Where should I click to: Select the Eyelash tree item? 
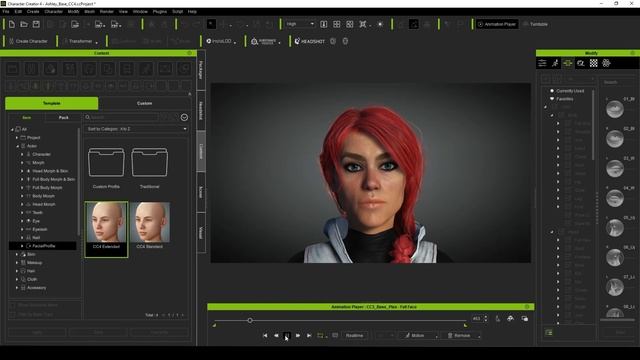click(x=40, y=229)
